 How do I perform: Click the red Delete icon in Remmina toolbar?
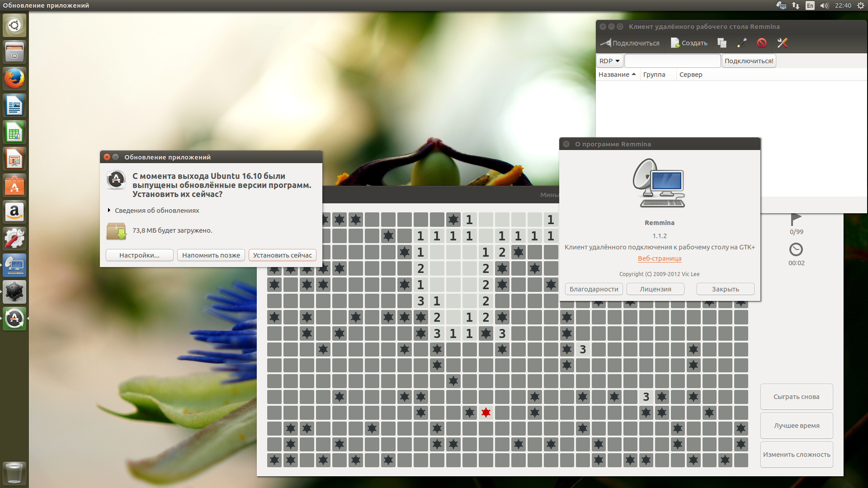[762, 43]
